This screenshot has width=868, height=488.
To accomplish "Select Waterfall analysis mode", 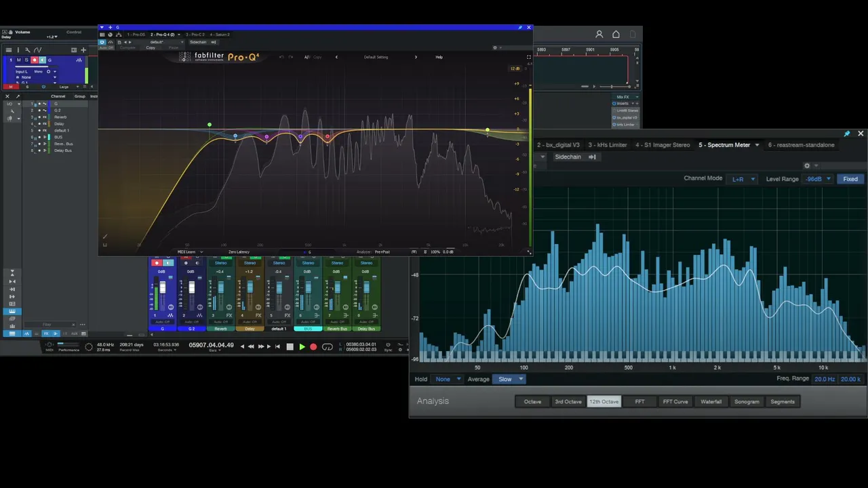I will (x=711, y=401).
